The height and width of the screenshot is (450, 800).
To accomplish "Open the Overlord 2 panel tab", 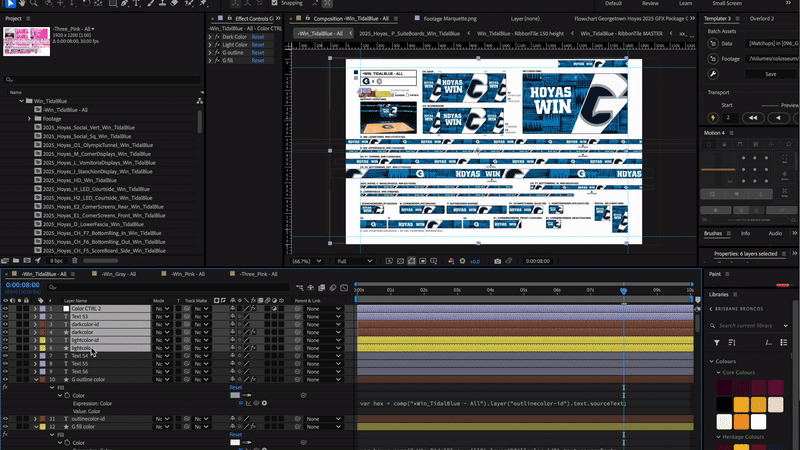I will tap(762, 18).
